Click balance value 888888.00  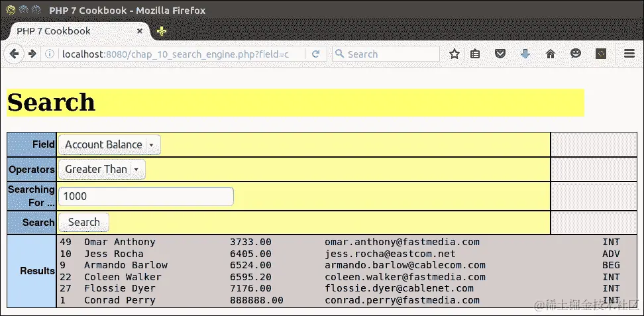click(x=256, y=300)
